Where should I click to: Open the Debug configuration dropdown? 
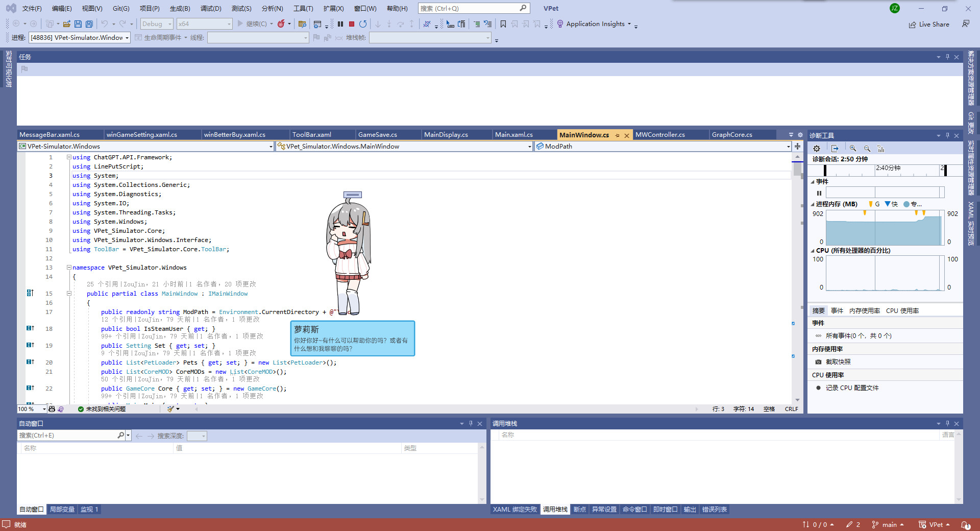(x=156, y=23)
